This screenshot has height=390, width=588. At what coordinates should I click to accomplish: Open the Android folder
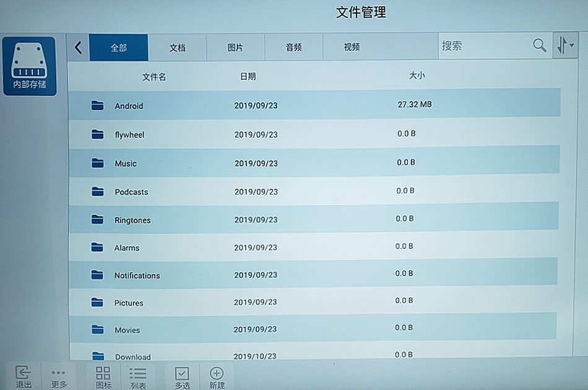coord(129,106)
